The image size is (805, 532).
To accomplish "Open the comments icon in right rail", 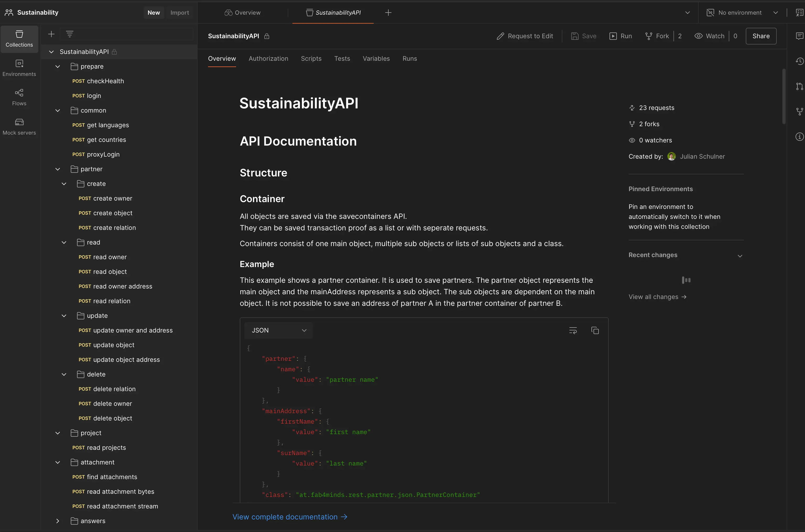I will pyautogui.click(x=799, y=36).
